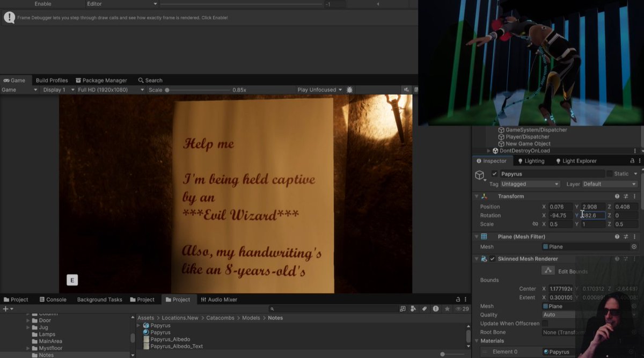The height and width of the screenshot is (358, 644).
Task: Open the Full HD resolution dropdown
Action: pyautogui.click(x=111, y=90)
